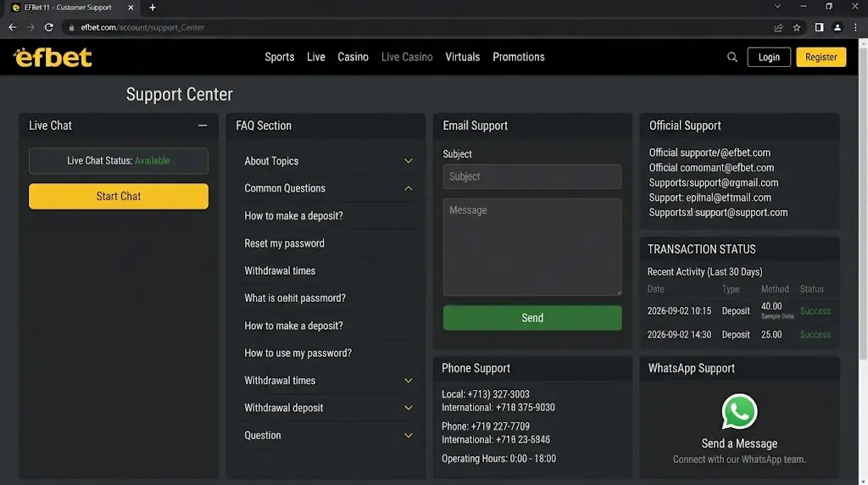This screenshot has height=485, width=868.
Task: Send the email support message
Action: [532, 318]
